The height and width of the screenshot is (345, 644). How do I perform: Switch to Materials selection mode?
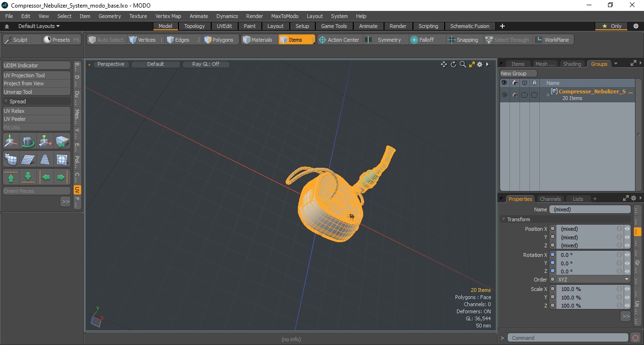coord(259,40)
